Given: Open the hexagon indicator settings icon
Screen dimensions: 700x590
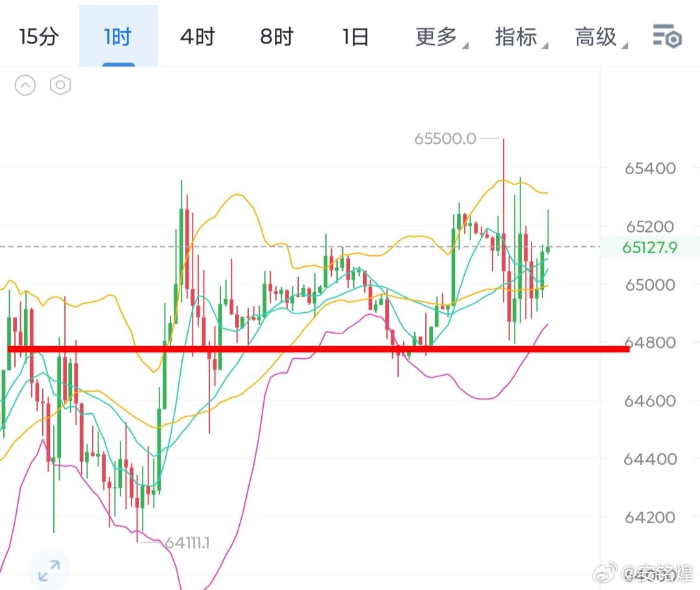Looking at the screenshot, I should [x=60, y=85].
